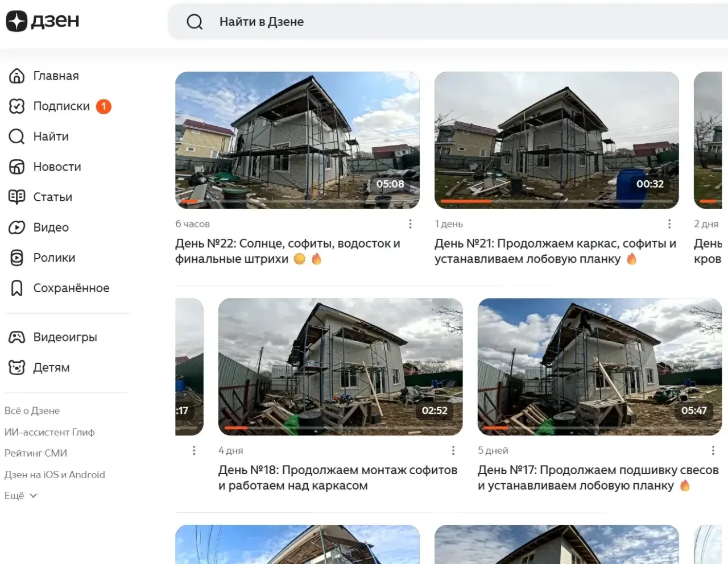Open Сохранённое section
728x564 pixels.
[x=71, y=288]
